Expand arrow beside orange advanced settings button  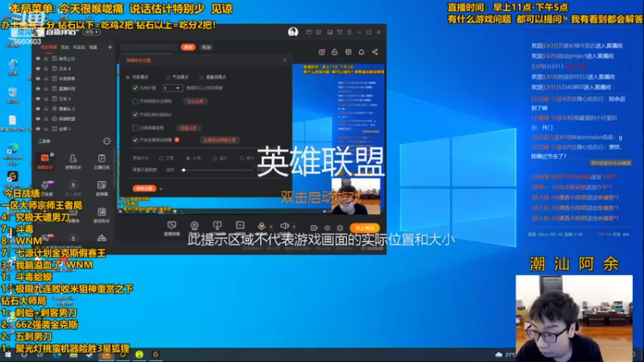click(x=161, y=189)
